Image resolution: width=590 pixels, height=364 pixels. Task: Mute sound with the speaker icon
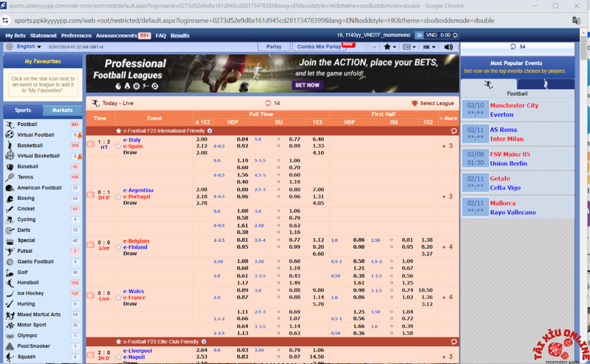(x=449, y=47)
